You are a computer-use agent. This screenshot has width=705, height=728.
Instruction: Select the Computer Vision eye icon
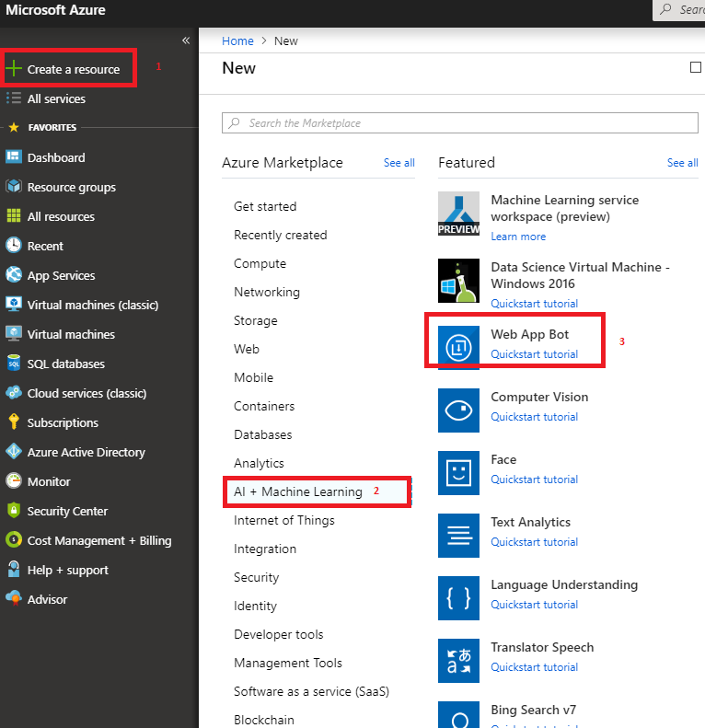[458, 410]
